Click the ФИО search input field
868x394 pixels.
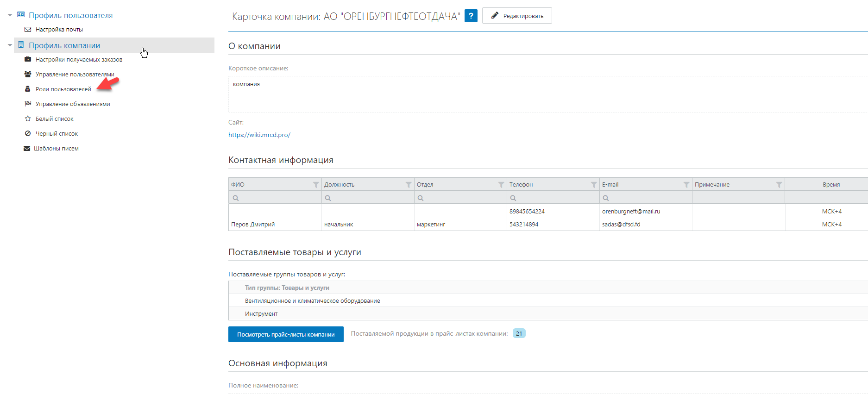(278, 198)
